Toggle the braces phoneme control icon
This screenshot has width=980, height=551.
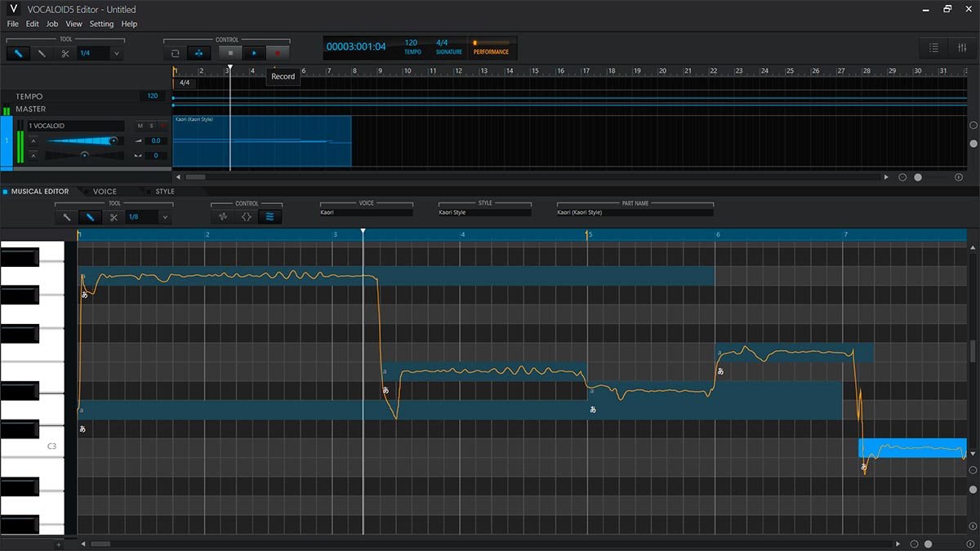click(x=247, y=216)
